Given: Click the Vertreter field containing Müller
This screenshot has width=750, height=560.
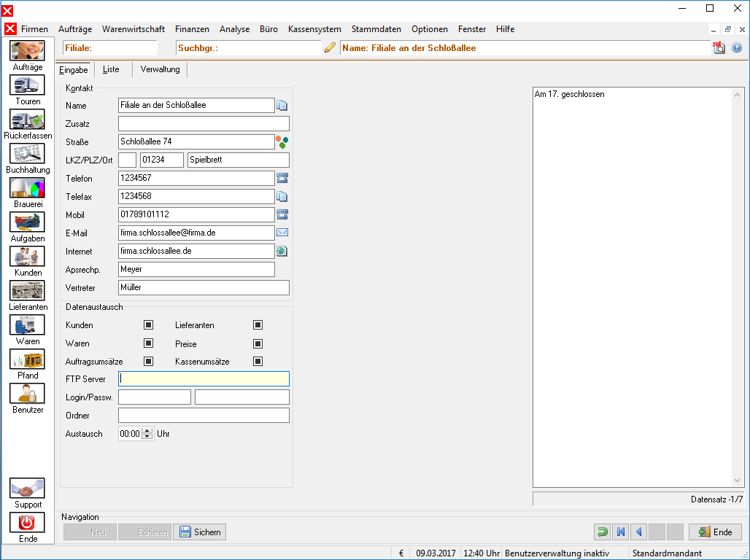Looking at the screenshot, I should pyautogui.click(x=204, y=287).
